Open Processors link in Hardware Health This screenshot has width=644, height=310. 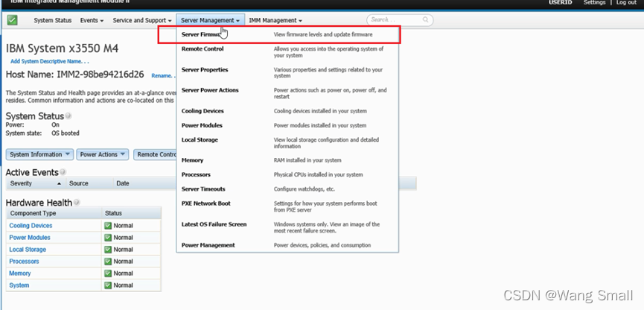pos(25,261)
